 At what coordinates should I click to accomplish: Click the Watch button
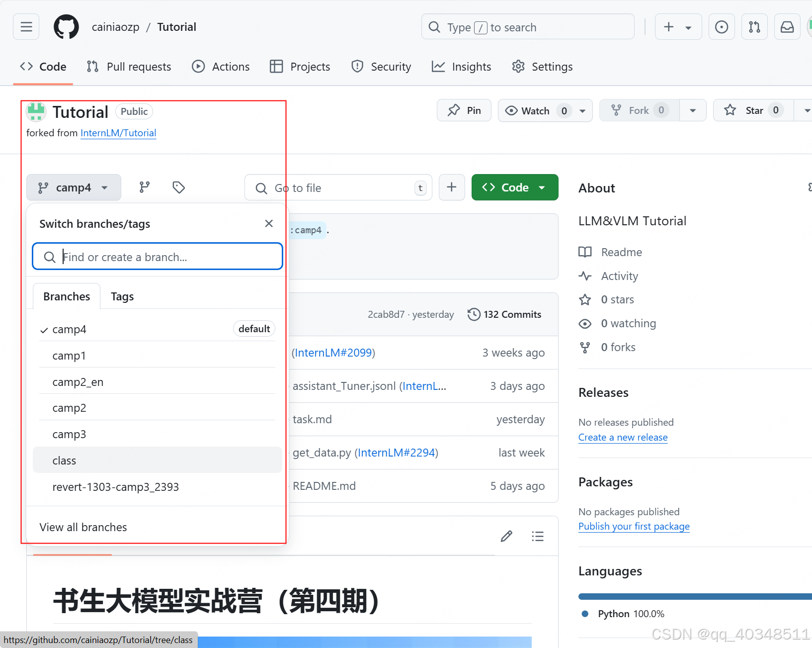(535, 110)
